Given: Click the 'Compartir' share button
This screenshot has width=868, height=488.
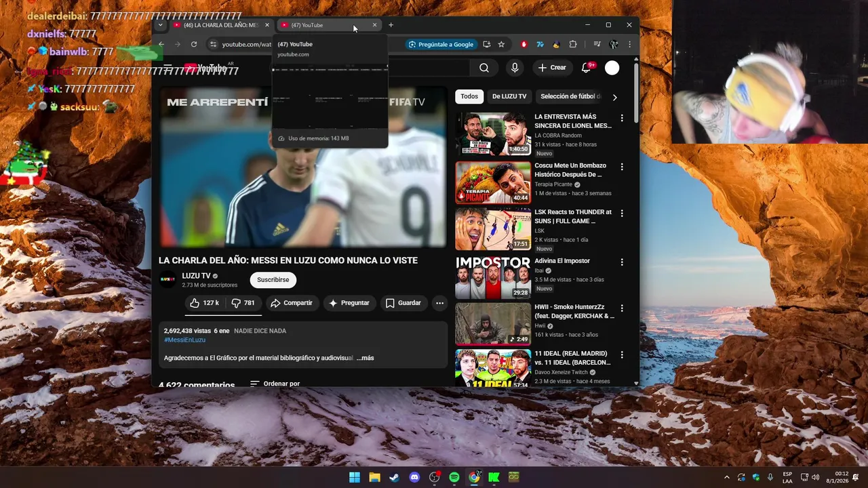Looking at the screenshot, I should pos(292,303).
